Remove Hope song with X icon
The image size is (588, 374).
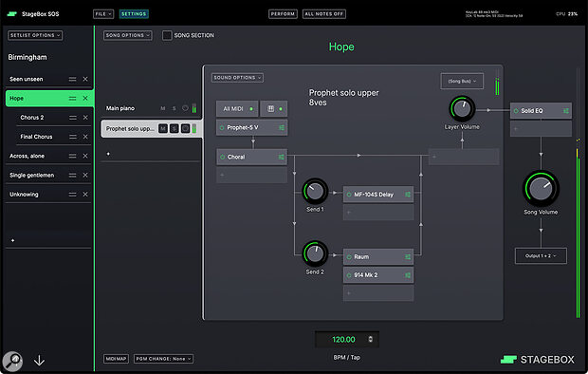click(x=85, y=98)
